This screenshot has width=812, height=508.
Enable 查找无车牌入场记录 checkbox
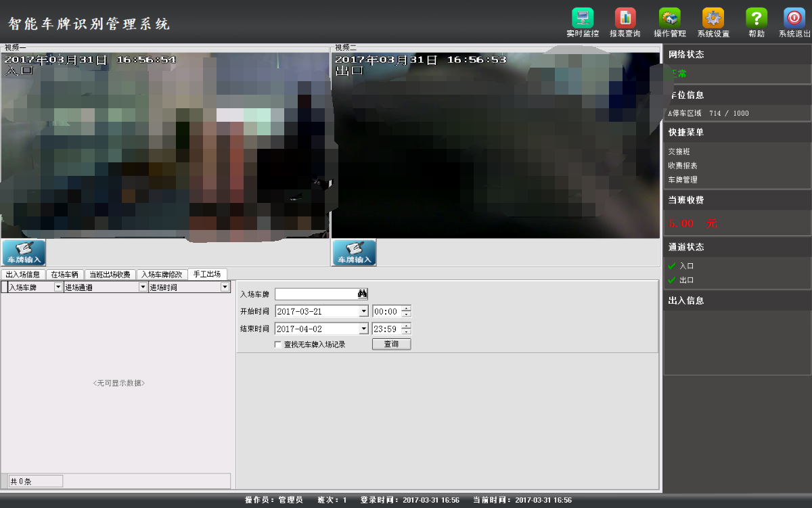pos(277,345)
